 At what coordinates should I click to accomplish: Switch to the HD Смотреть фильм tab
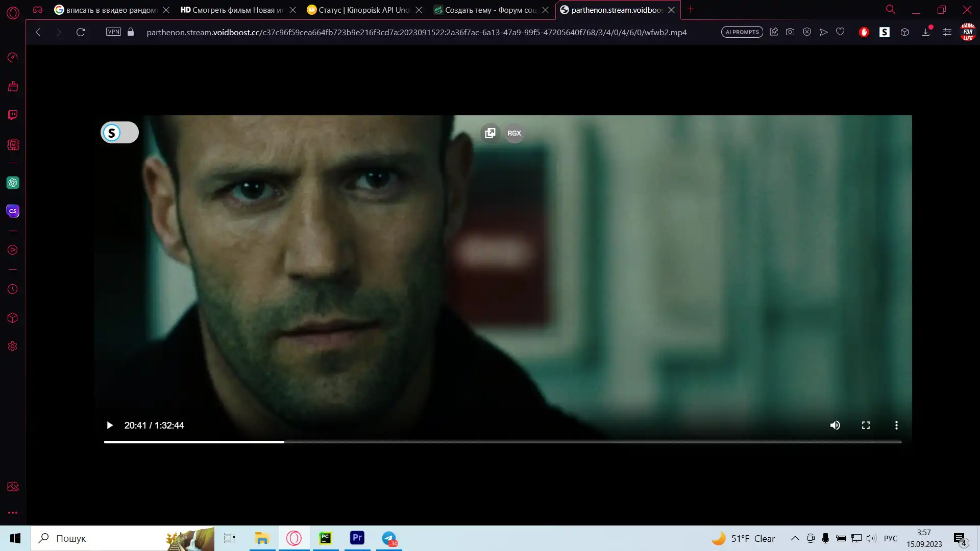coord(232,10)
